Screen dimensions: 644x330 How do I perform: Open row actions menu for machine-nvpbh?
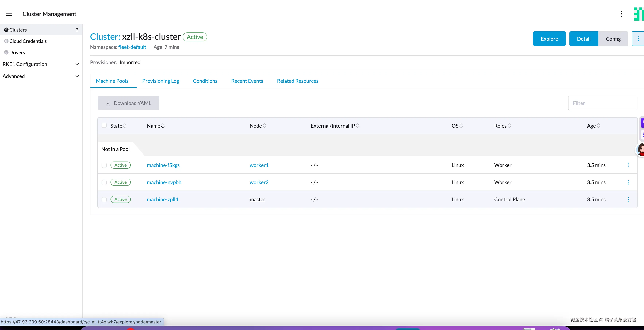click(x=629, y=182)
